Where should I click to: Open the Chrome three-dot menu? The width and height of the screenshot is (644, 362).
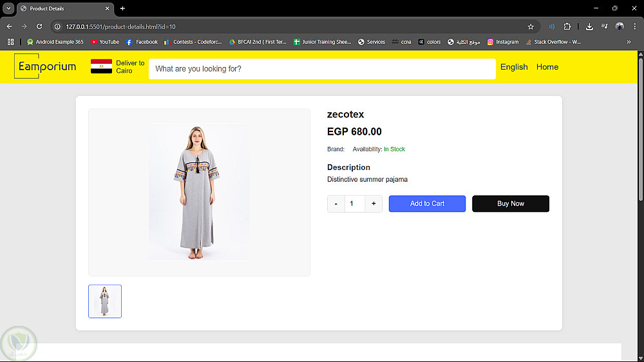[634, 26]
